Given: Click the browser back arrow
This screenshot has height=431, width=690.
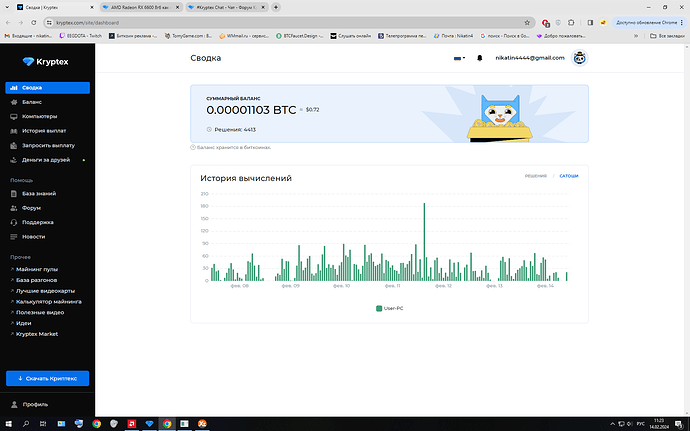Looking at the screenshot, I should pyautogui.click(x=8, y=22).
